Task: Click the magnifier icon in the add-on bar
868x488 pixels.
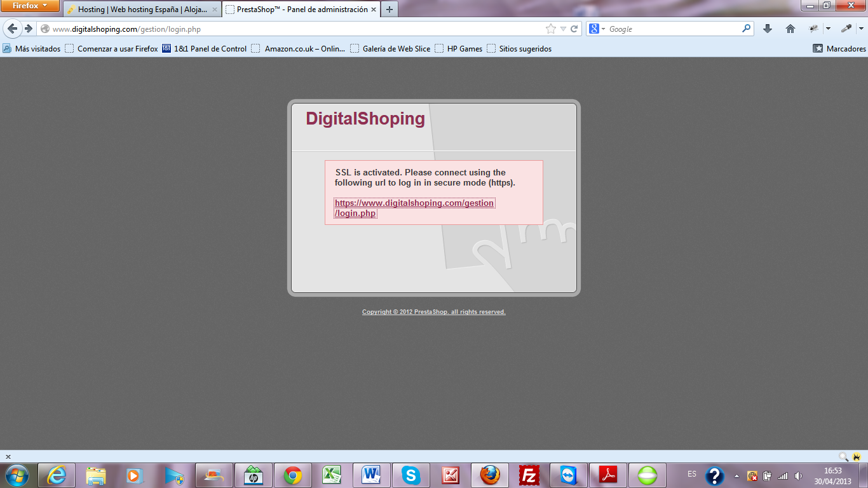Action: click(x=843, y=456)
